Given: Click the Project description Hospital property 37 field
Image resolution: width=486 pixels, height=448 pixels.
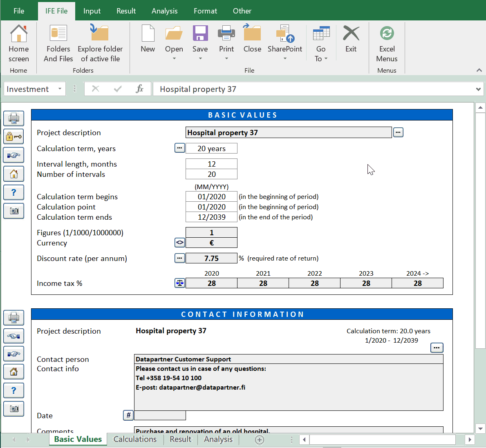Looking at the screenshot, I should coord(289,132).
